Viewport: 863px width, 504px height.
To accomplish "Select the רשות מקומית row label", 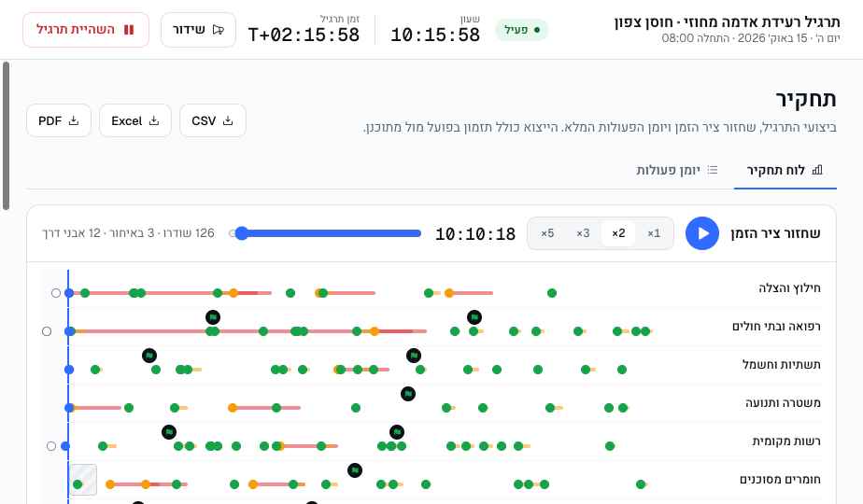I will [x=786, y=441].
